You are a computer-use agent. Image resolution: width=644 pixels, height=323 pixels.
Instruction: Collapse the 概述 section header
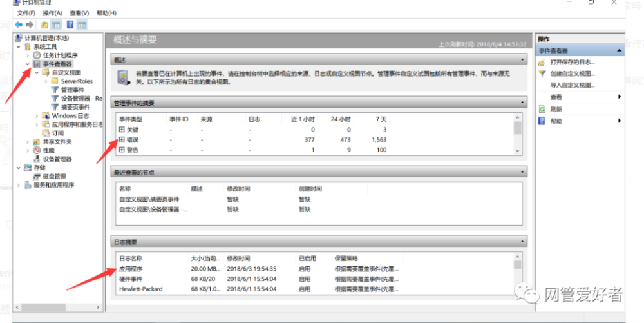click(522, 60)
